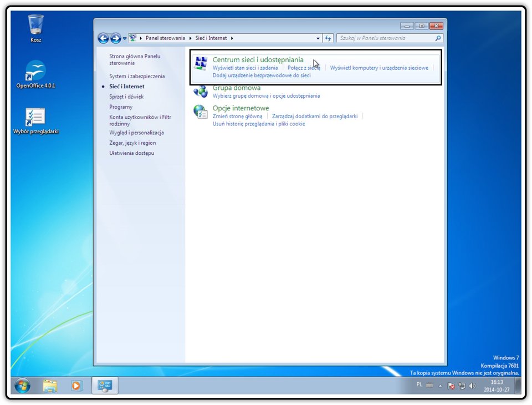Click the Control Panel icon in address bar

click(133, 38)
